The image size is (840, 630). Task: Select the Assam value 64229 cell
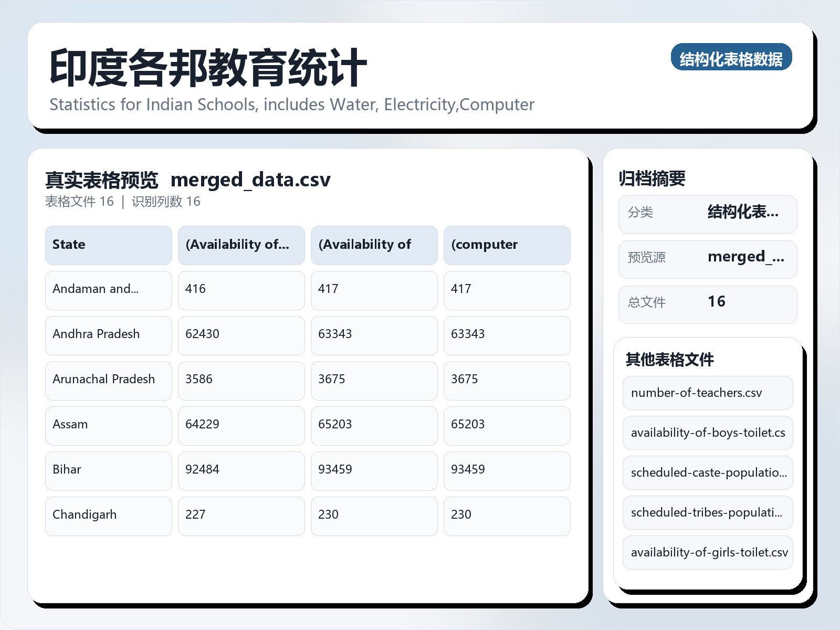pyautogui.click(x=241, y=425)
